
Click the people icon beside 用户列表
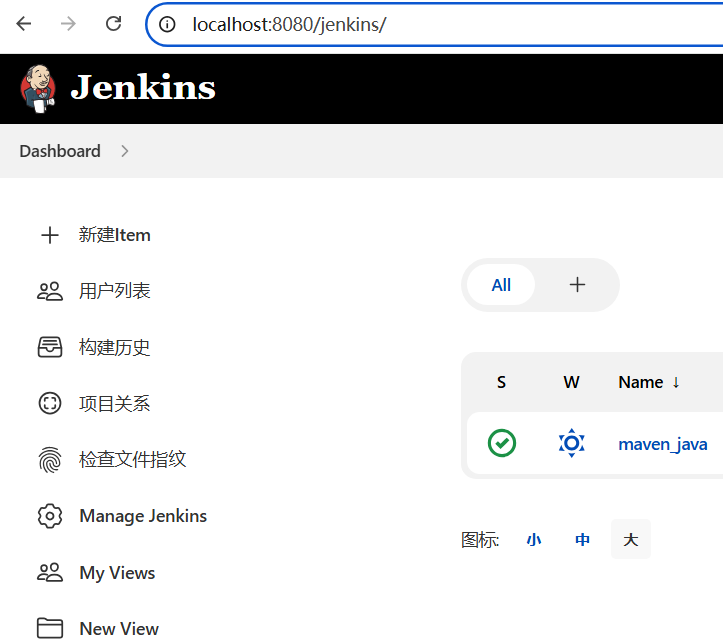(50, 291)
